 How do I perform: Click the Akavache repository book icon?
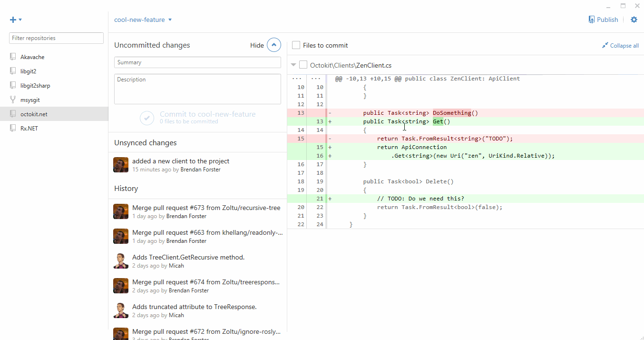tap(13, 57)
